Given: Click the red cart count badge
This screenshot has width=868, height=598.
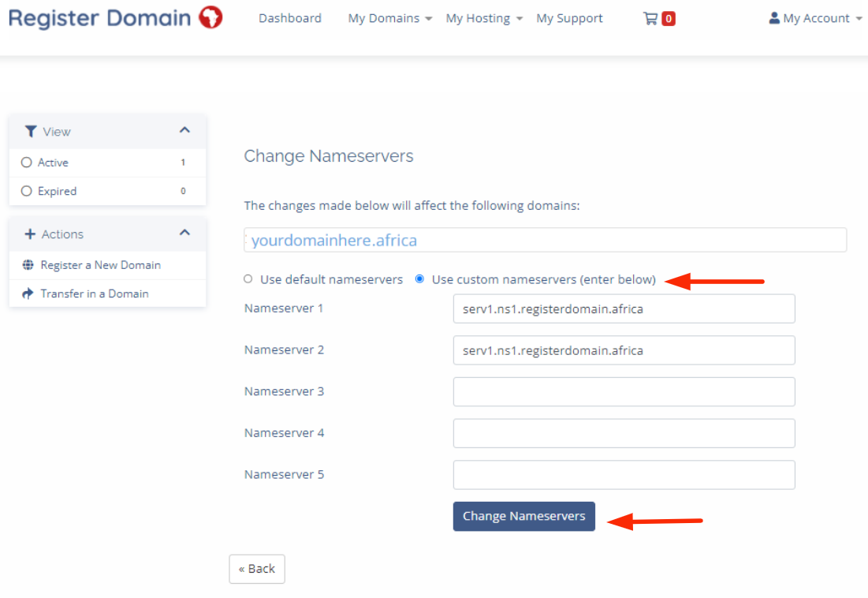Looking at the screenshot, I should (669, 18).
